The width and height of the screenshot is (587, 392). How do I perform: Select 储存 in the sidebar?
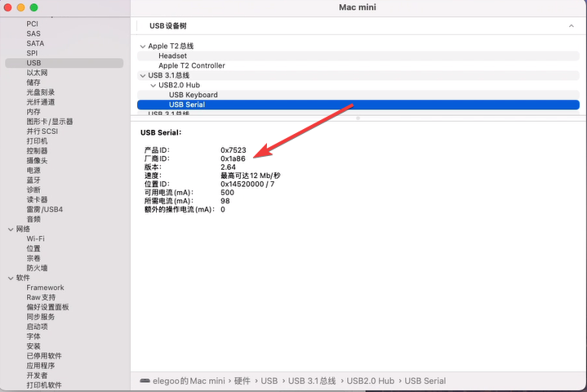[33, 82]
